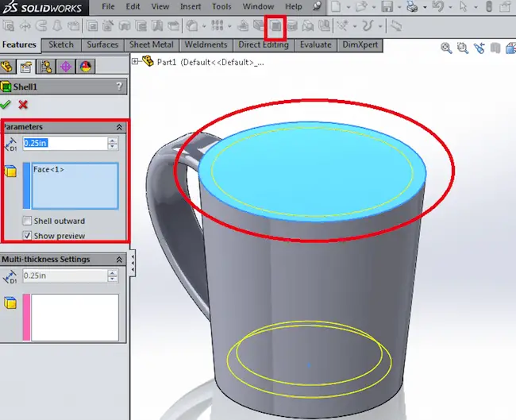
Task: Collapse the Multi-thickness Settings section
Action: pos(119,260)
